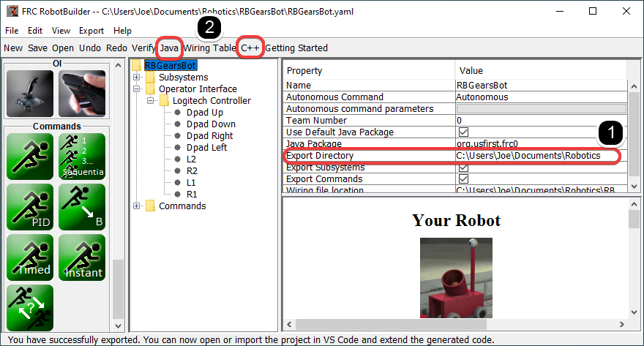Click the Property column header
This screenshot has height=346, width=644.
[x=370, y=71]
